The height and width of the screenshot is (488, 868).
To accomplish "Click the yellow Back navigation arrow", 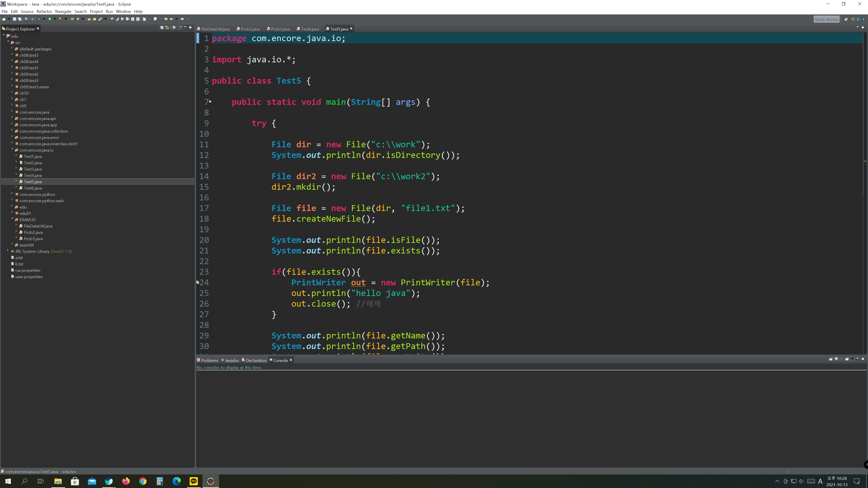I will (171, 19).
